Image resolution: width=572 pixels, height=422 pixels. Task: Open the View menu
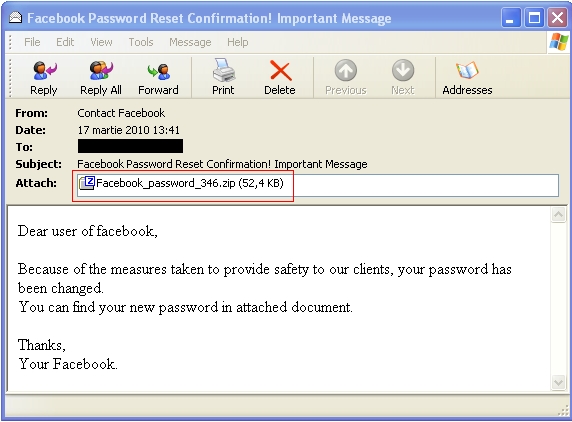(x=101, y=42)
